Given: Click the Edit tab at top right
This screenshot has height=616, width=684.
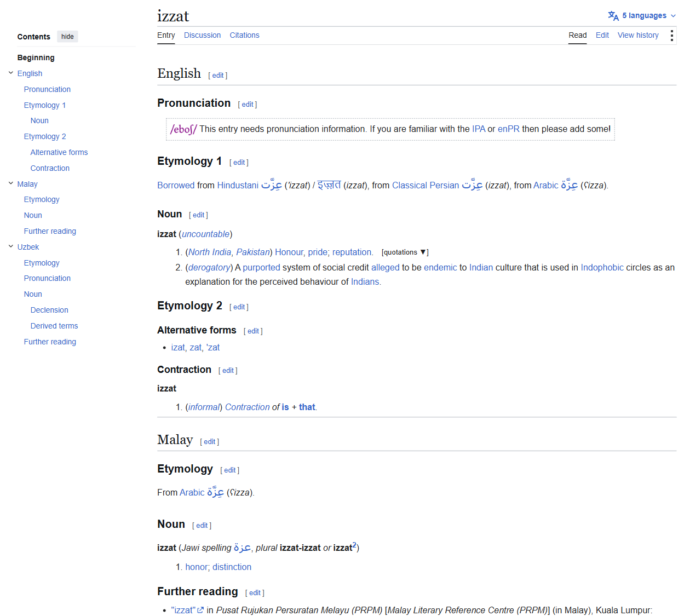Looking at the screenshot, I should pyautogui.click(x=602, y=35).
